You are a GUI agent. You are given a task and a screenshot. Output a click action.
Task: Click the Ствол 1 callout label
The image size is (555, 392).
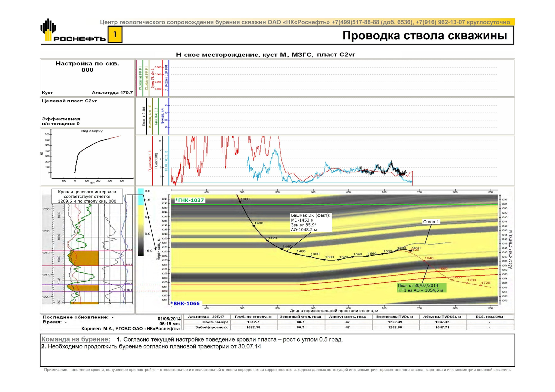431,222
